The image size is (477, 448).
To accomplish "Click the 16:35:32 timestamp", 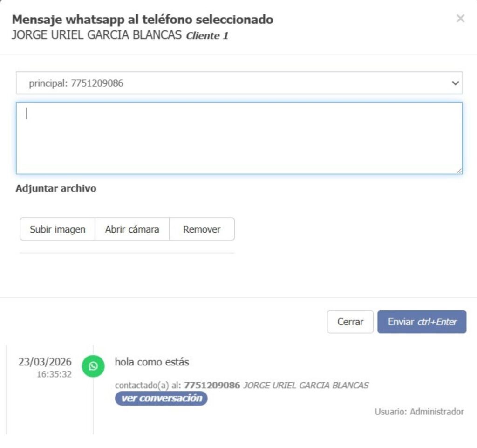I will 54,374.
